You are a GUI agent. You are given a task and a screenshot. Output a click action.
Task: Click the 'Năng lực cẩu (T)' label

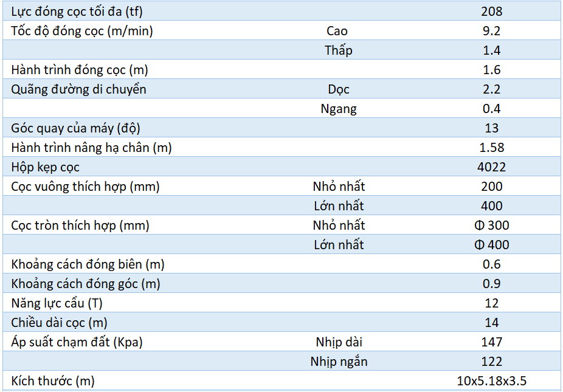click(57, 303)
